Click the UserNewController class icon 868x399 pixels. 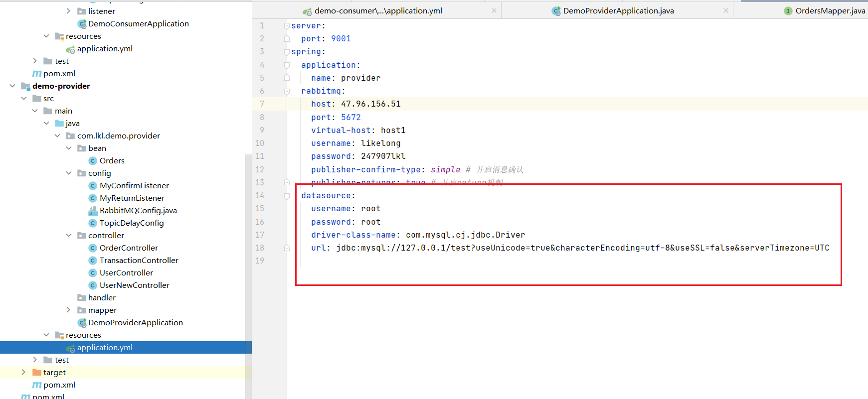pos(93,285)
